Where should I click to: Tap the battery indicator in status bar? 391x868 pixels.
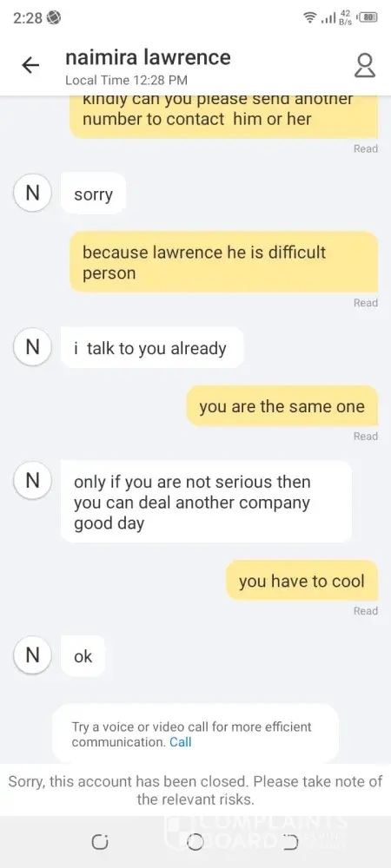tap(369, 17)
